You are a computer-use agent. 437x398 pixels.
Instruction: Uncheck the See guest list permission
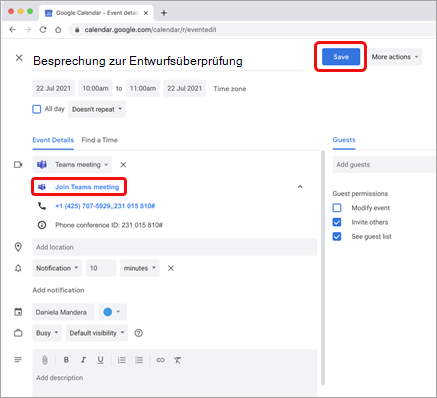click(337, 237)
